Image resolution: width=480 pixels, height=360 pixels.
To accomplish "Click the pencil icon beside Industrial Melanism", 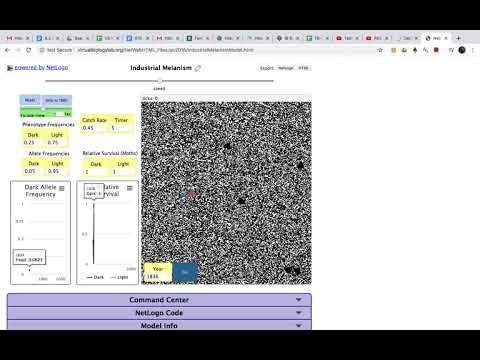I will click(198, 68).
